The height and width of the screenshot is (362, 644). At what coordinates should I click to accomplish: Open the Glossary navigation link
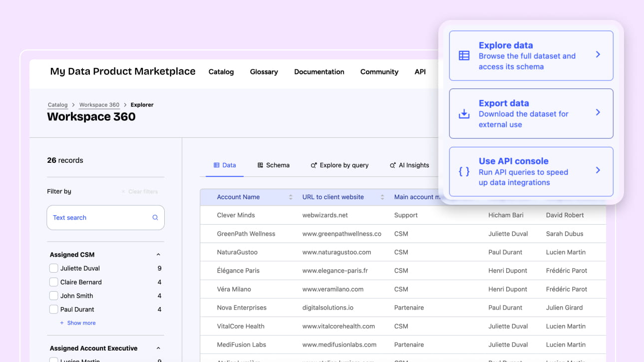(x=264, y=72)
